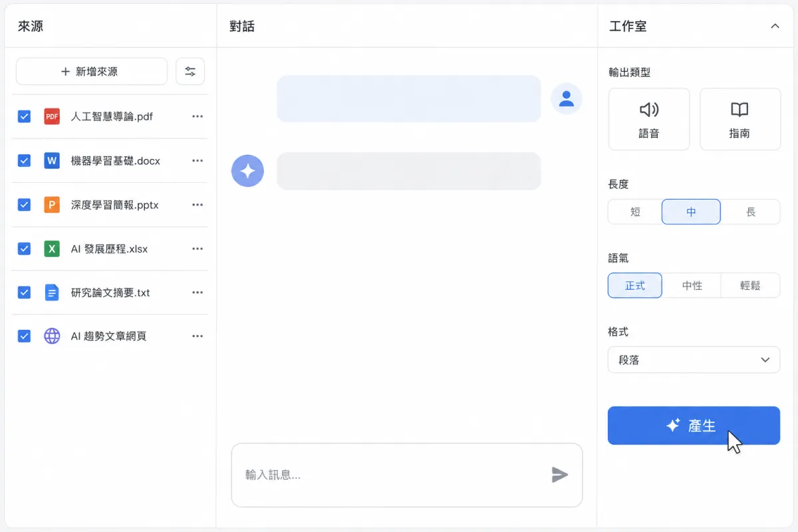This screenshot has width=798, height=532.
Task: Toggle the 機器學習基礎.docx checkbox
Action: 25,160
